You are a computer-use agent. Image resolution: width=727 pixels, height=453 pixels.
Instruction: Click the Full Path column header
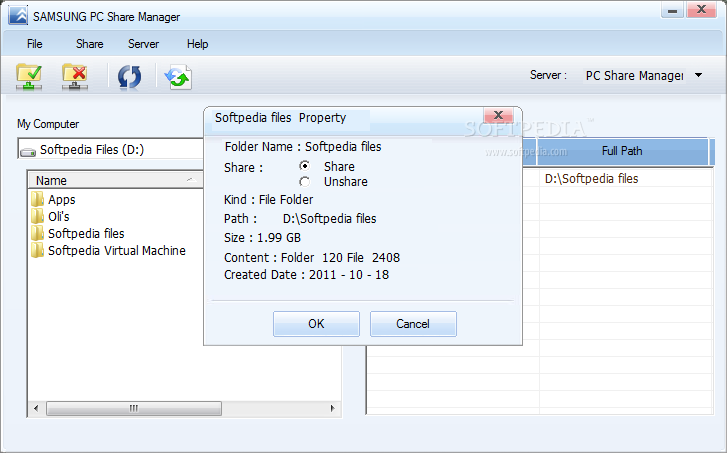point(622,151)
